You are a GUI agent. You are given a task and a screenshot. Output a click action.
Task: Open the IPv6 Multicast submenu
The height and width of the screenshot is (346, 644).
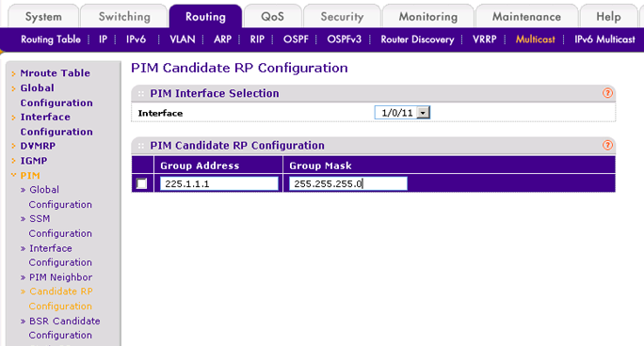[604, 39]
